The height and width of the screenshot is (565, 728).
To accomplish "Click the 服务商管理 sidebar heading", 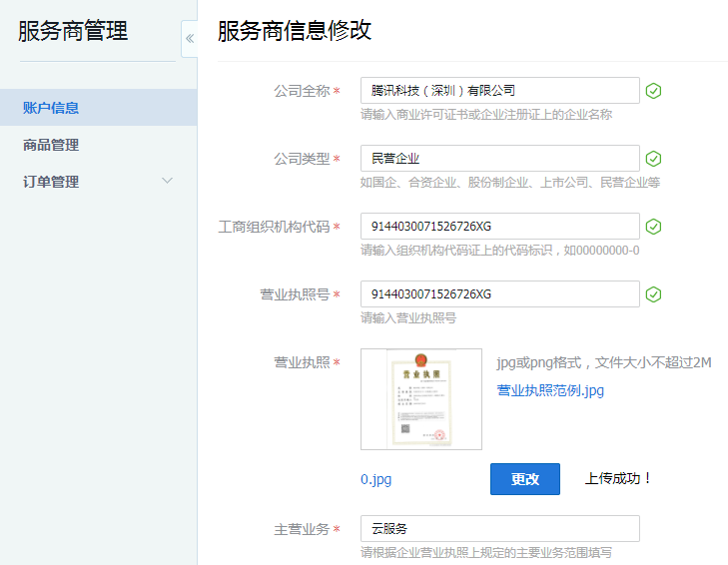I will (x=73, y=31).
